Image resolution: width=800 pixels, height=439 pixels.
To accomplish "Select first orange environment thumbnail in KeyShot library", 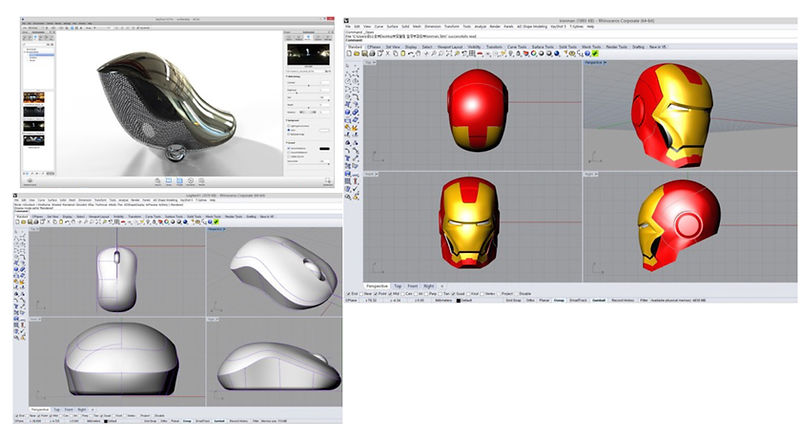I will click(34, 97).
